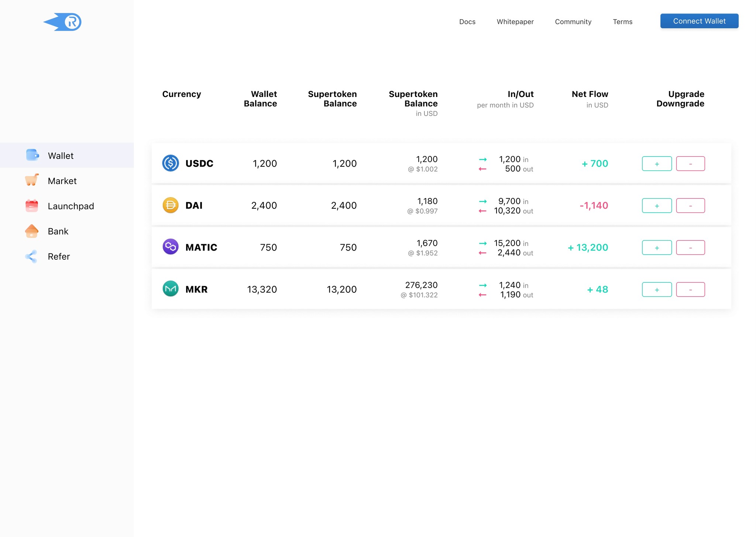Click the Launchpad calendar icon
The image size is (756, 537).
point(32,206)
